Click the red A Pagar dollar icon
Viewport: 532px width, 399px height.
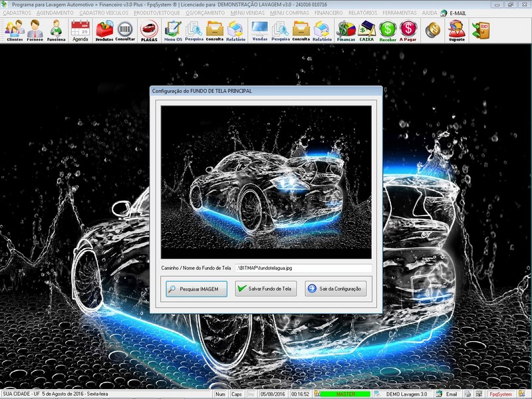408,31
